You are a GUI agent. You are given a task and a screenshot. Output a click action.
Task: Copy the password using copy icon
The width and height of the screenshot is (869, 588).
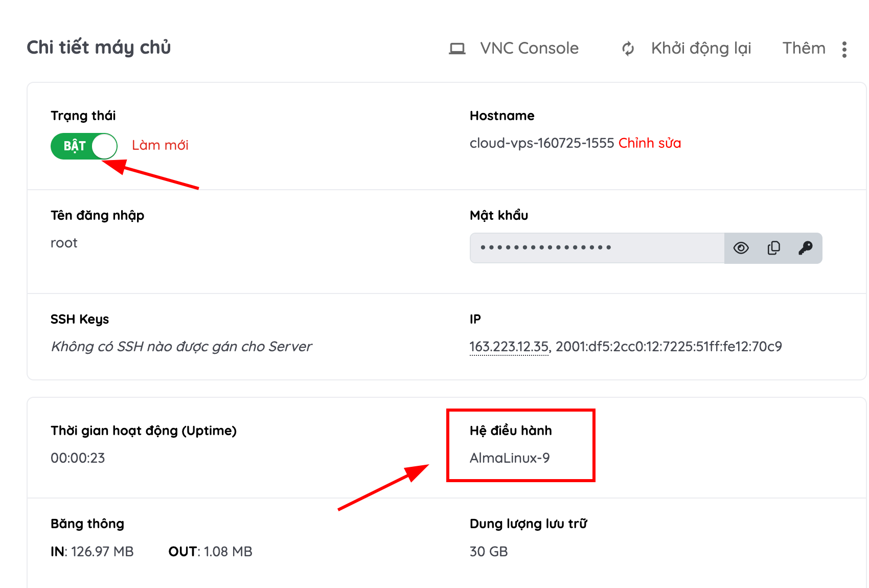[x=773, y=248]
